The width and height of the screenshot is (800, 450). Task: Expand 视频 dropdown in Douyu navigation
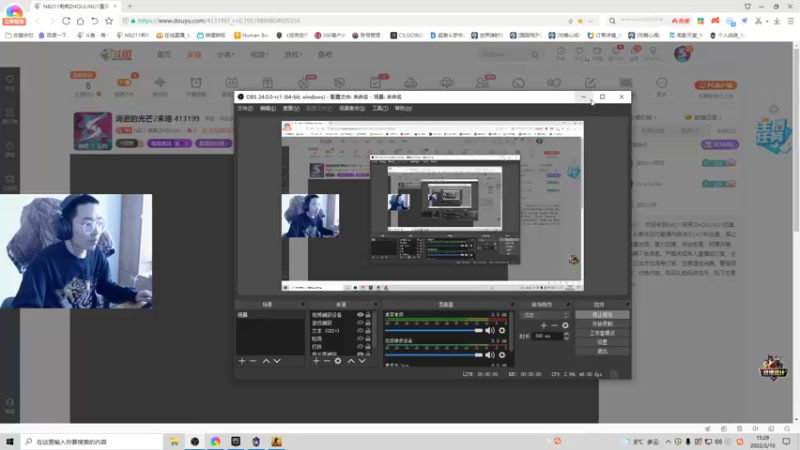[259, 55]
